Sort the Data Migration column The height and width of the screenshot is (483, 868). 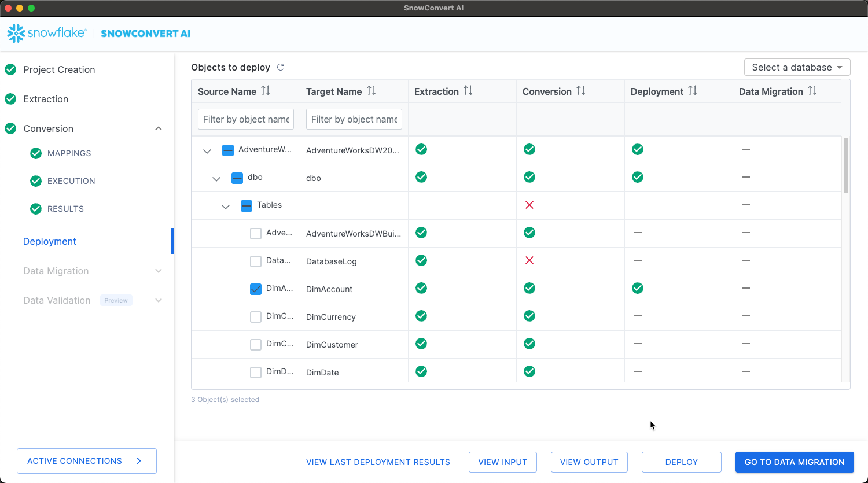click(812, 91)
